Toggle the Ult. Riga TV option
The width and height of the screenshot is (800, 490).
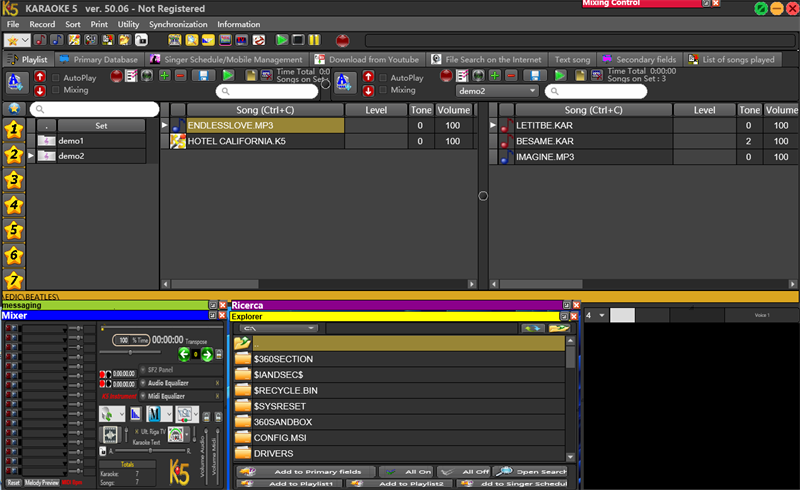point(137,431)
